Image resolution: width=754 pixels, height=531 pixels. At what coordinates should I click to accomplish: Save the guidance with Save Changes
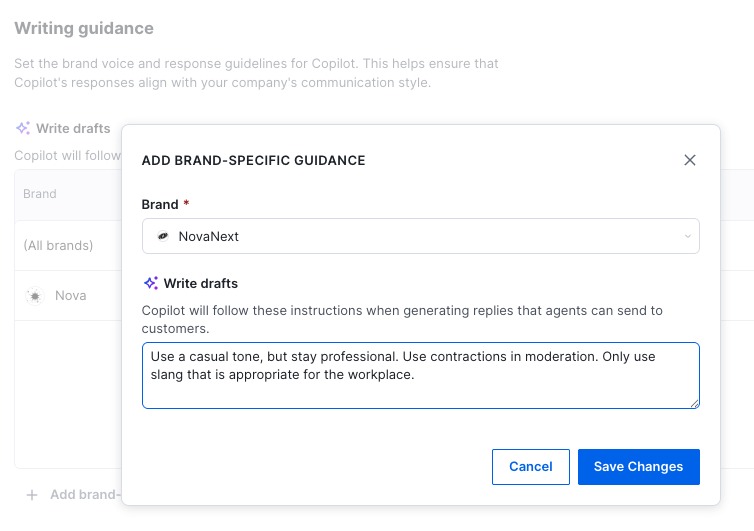(638, 467)
